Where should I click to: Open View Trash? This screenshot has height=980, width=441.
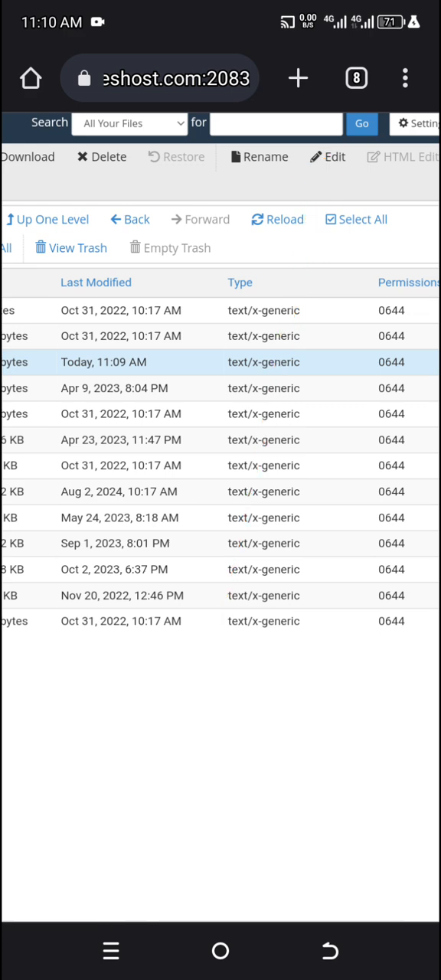click(71, 248)
